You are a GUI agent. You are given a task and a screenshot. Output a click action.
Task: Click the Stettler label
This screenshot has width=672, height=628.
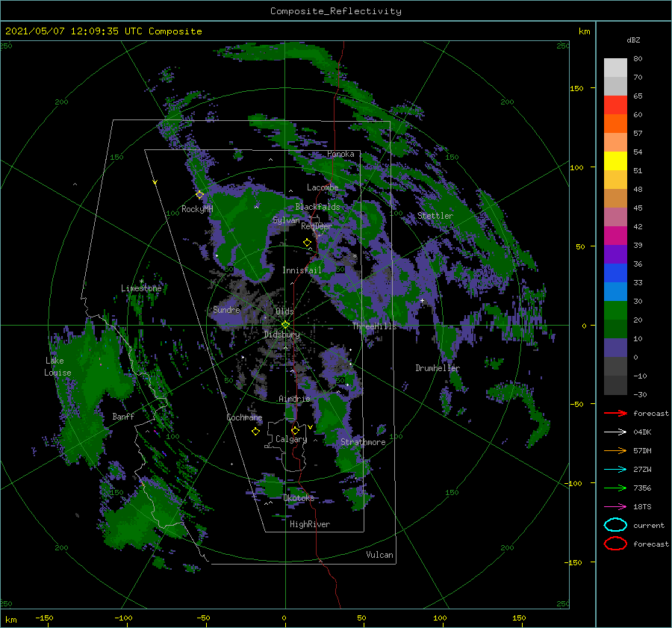point(435,216)
